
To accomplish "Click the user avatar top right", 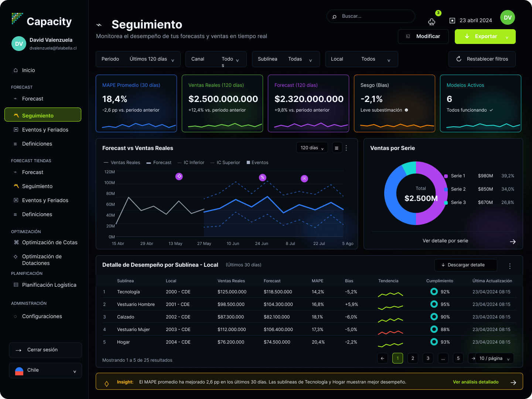I will 508,17.
